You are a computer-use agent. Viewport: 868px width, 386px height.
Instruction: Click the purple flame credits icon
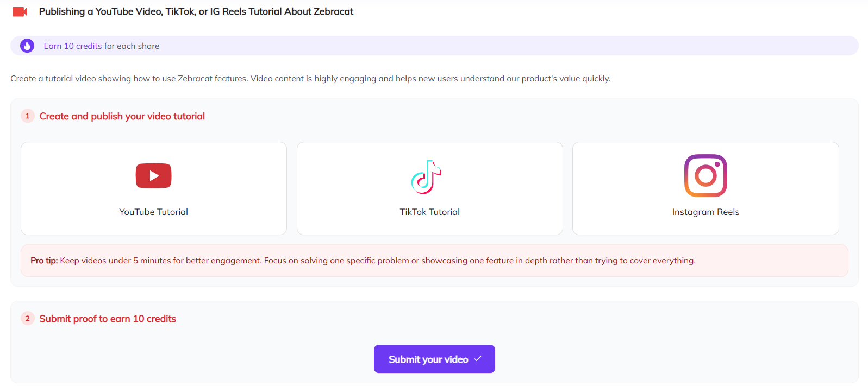[x=27, y=46]
